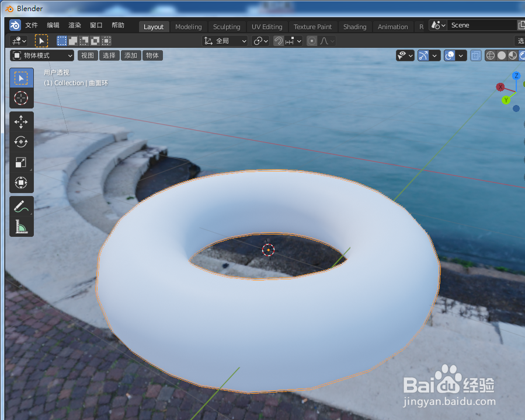Enable the Snap magnet icon

pos(279,41)
